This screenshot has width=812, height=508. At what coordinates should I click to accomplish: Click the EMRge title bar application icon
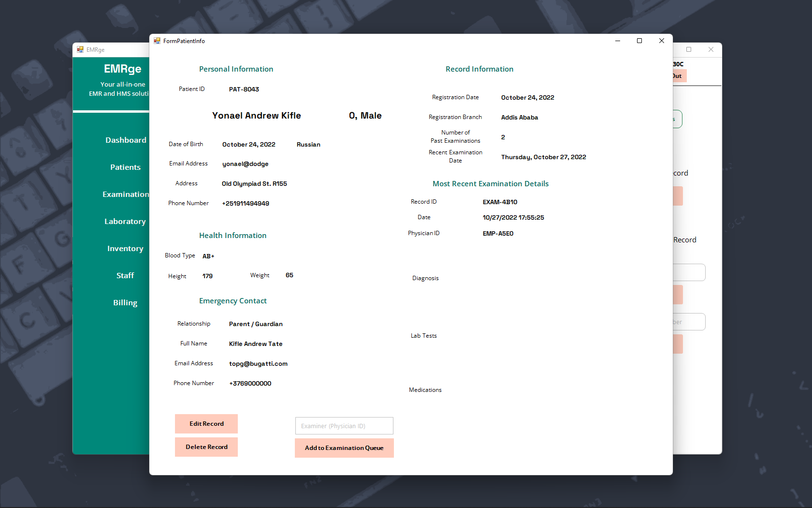tap(81, 49)
